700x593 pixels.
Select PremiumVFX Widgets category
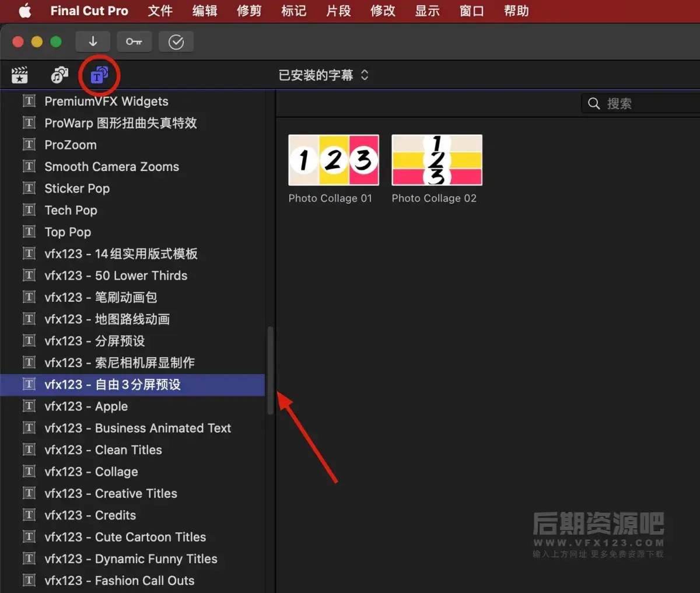coord(132,101)
